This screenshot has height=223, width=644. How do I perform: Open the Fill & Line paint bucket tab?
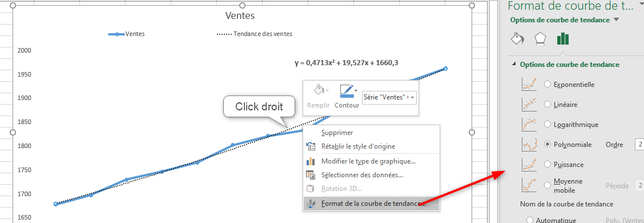click(x=517, y=38)
